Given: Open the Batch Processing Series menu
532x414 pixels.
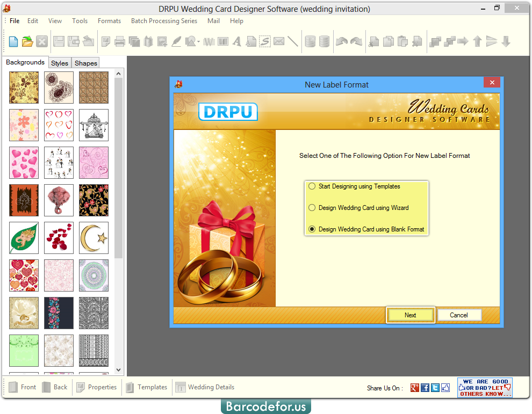Looking at the screenshot, I should (164, 21).
